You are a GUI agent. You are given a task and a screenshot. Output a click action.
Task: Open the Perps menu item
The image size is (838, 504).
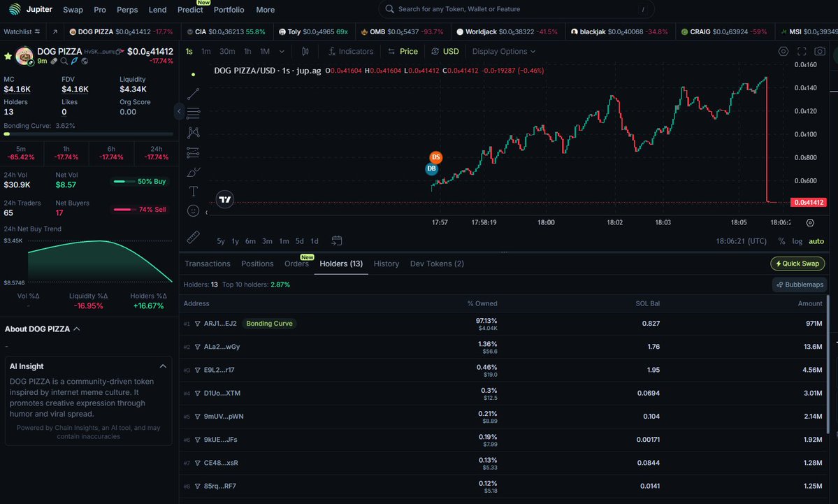point(127,9)
